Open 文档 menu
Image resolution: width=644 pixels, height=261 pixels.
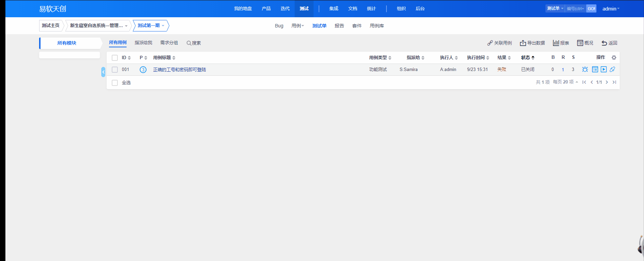[x=353, y=8]
